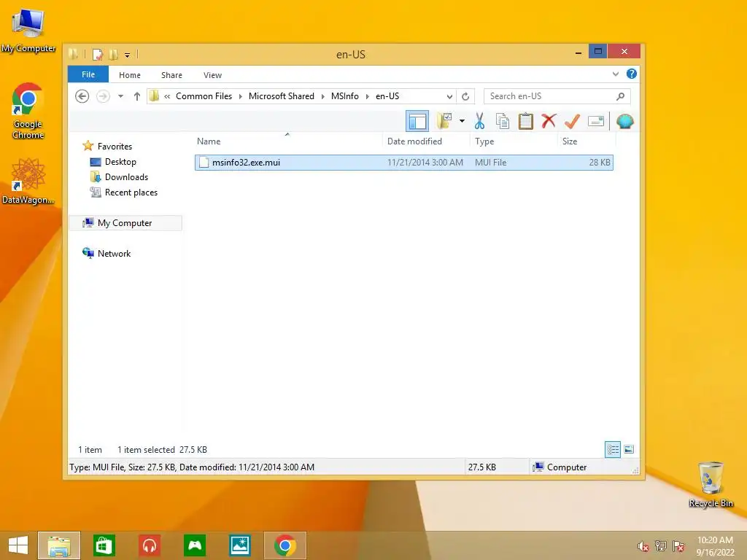747x560 pixels.
Task: Click the Back navigation arrow
Action: (x=82, y=96)
